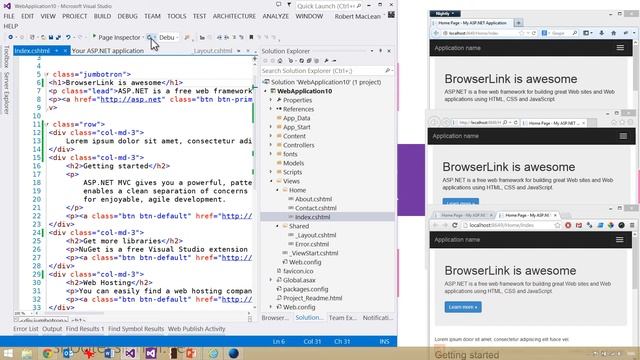
Task: Open the BUILD menu
Action: coord(102,16)
